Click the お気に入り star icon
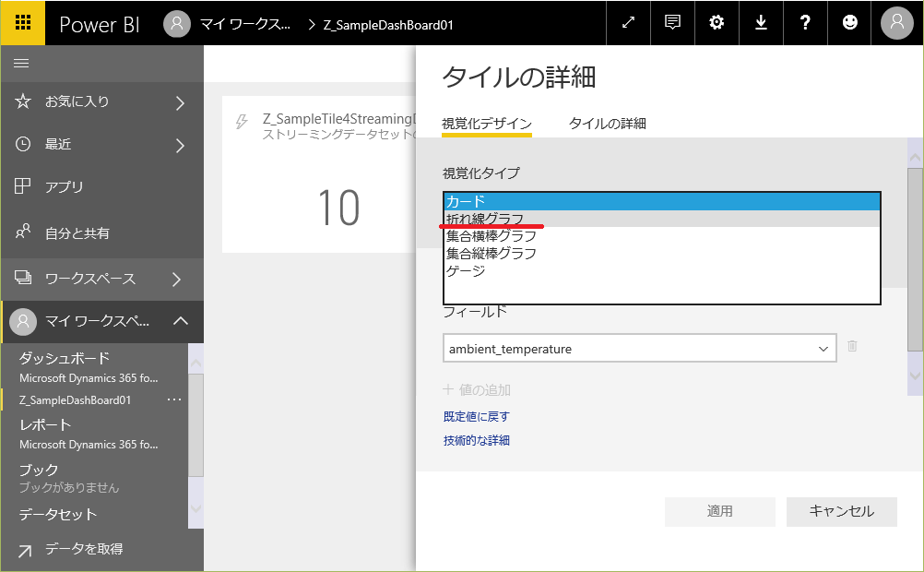 [x=22, y=101]
